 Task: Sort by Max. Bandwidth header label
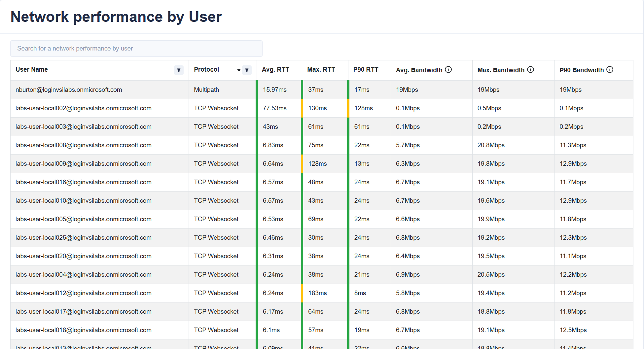pos(501,70)
